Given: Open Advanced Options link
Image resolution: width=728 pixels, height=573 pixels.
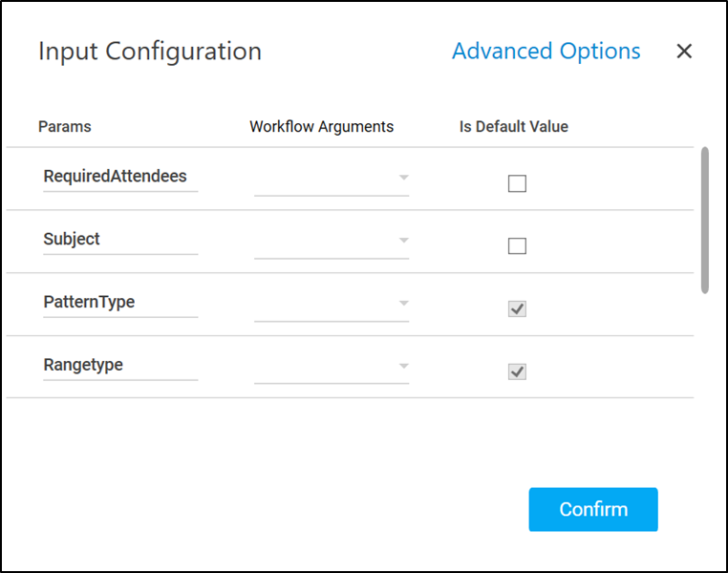Looking at the screenshot, I should click(x=546, y=52).
